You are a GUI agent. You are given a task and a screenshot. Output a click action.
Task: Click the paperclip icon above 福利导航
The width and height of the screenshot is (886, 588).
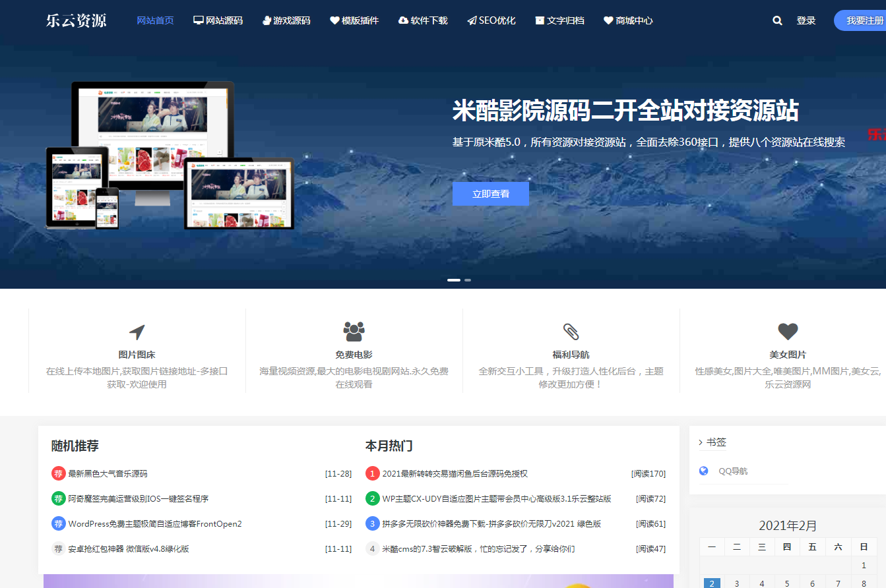pos(571,332)
